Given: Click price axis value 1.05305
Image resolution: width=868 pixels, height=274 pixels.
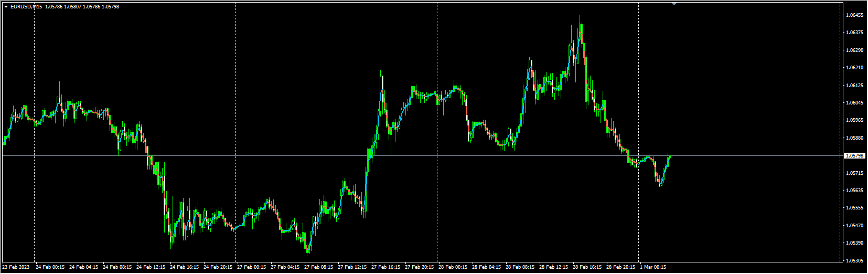Looking at the screenshot, I should 854,261.
